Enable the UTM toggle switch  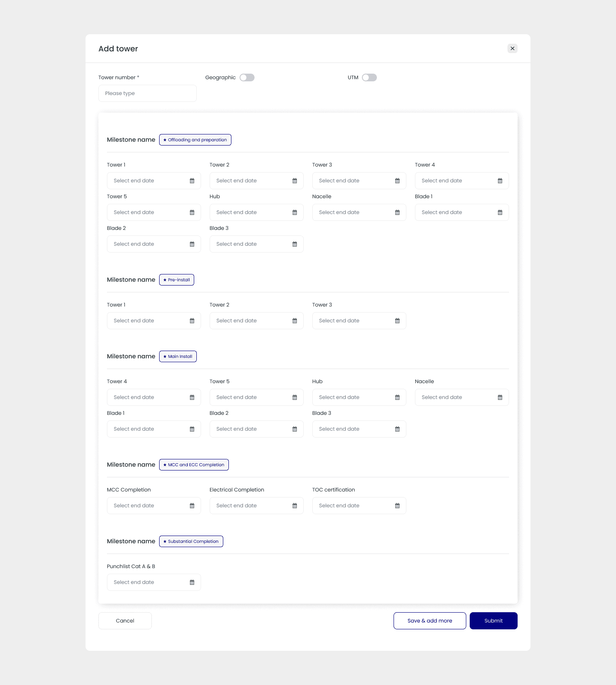pos(369,77)
